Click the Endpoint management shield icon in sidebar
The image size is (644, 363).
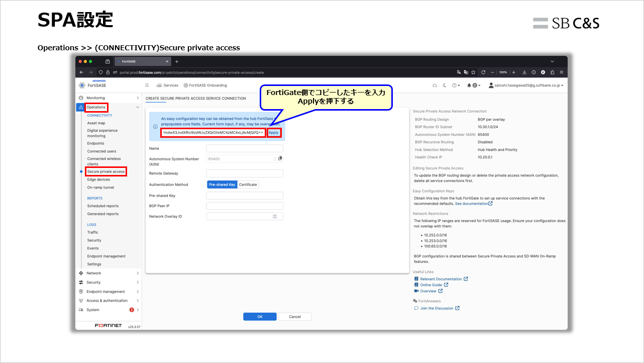pos(81,292)
